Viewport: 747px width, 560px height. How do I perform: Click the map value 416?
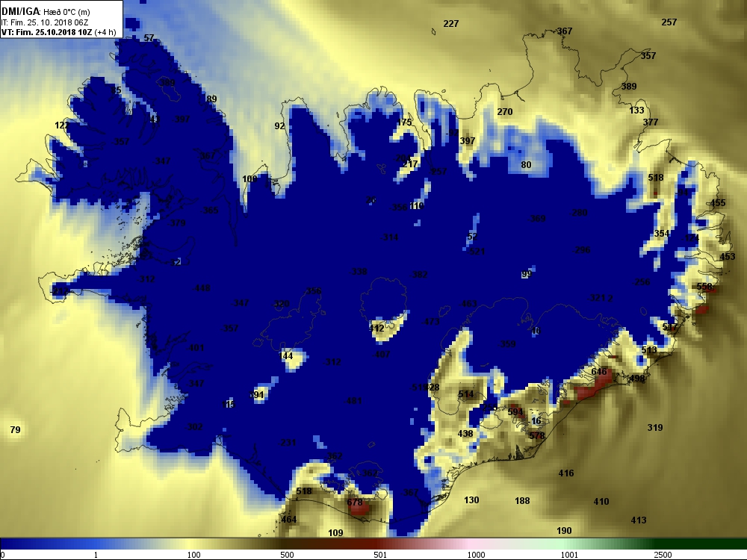click(x=566, y=473)
